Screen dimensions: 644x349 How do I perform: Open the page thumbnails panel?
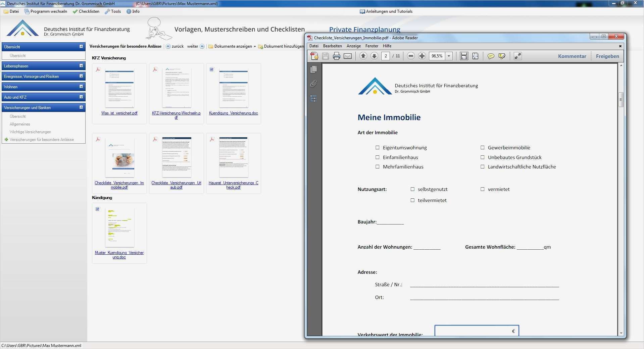pos(314,69)
